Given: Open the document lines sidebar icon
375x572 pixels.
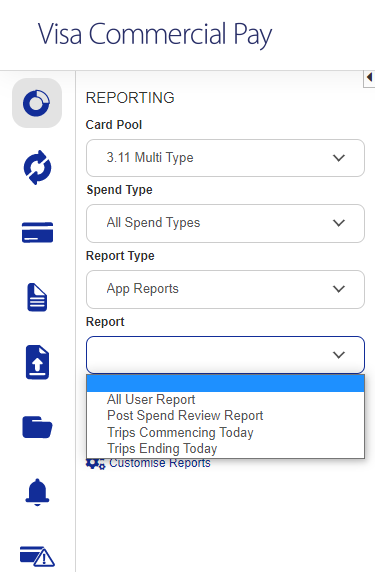Looking at the screenshot, I should [37, 297].
